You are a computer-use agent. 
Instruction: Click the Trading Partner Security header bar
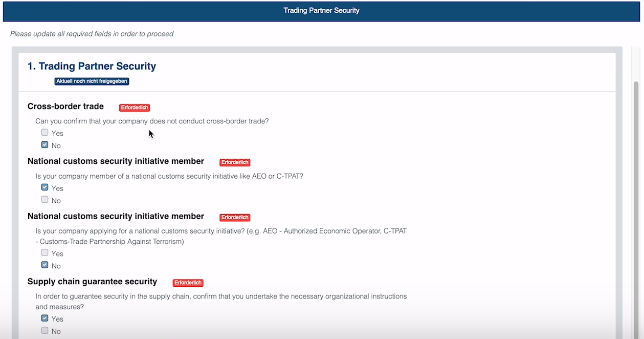coord(321,11)
